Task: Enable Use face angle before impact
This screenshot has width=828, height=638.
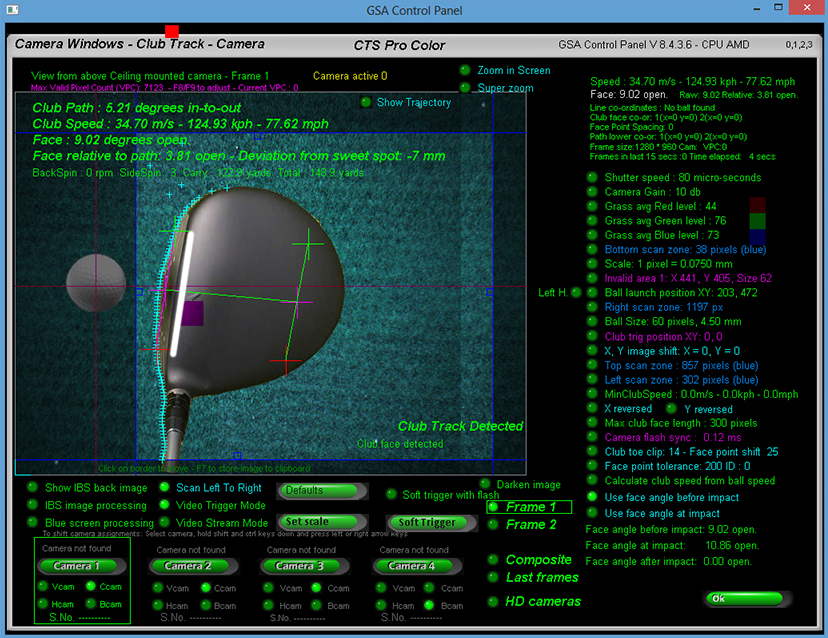Action: click(x=592, y=496)
